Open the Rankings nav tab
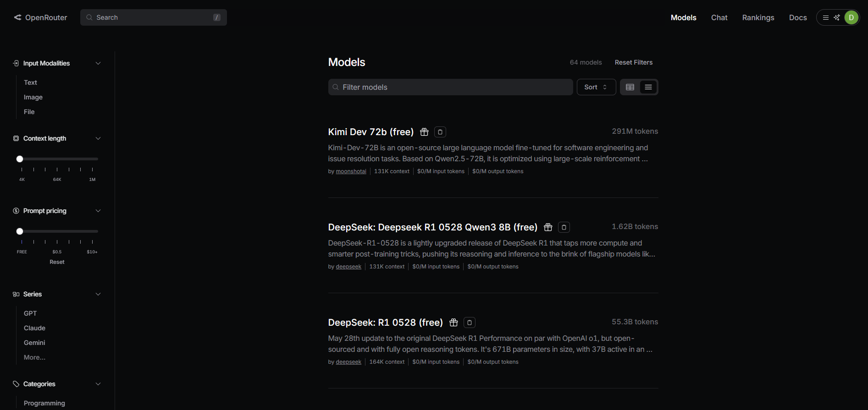Screen dimensions: 868x410 [x=758, y=17]
